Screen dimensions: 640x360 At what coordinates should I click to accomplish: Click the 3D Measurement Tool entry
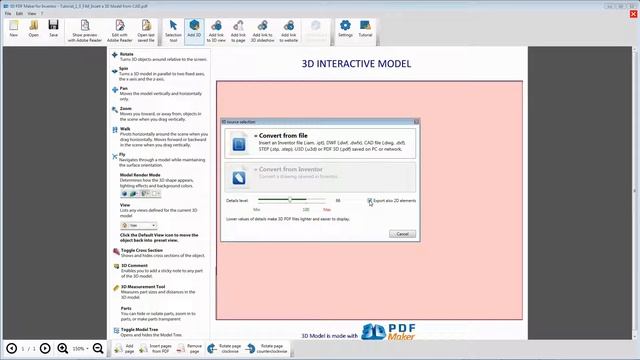(x=155, y=292)
